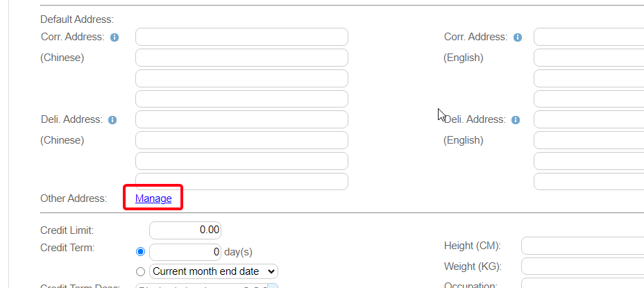Click info icon beside English Deli. Address
This screenshot has width=644, height=288.
tap(516, 120)
